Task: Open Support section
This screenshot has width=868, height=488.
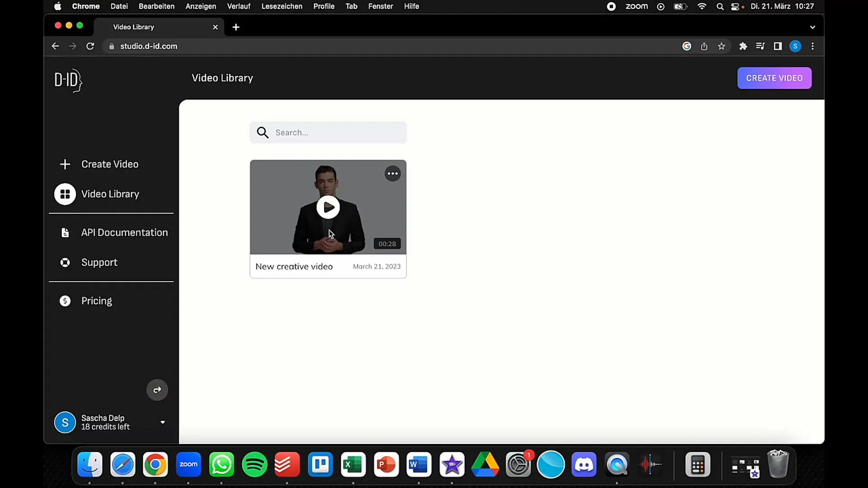Action: click(x=99, y=262)
